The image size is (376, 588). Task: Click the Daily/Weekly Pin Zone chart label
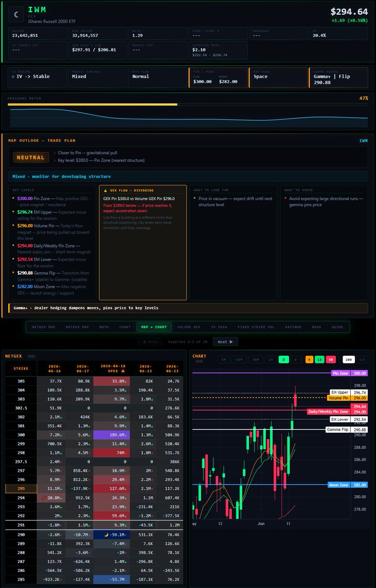pos(337,412)
